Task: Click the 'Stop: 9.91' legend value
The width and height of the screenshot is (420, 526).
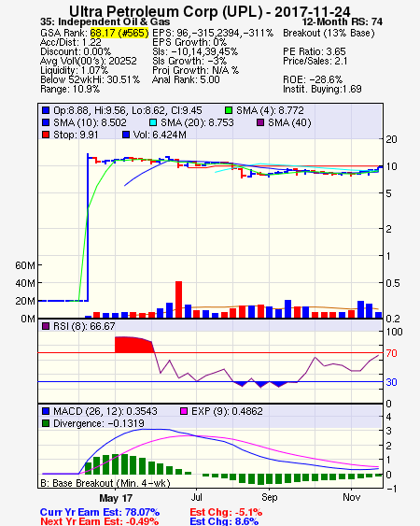Action: [76, 135]
